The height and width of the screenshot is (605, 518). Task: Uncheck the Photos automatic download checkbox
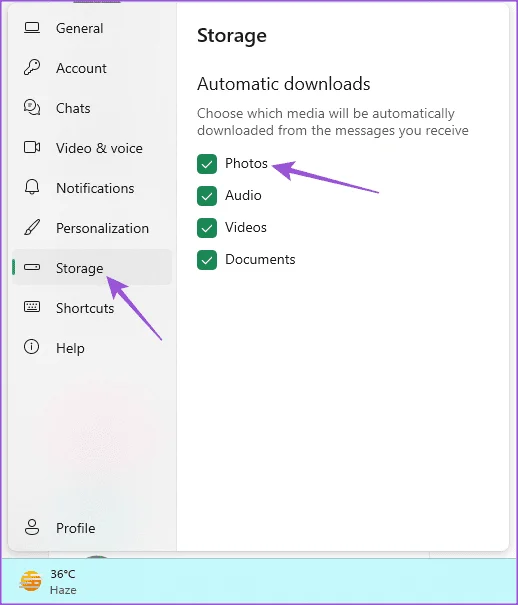coord(207,164)
